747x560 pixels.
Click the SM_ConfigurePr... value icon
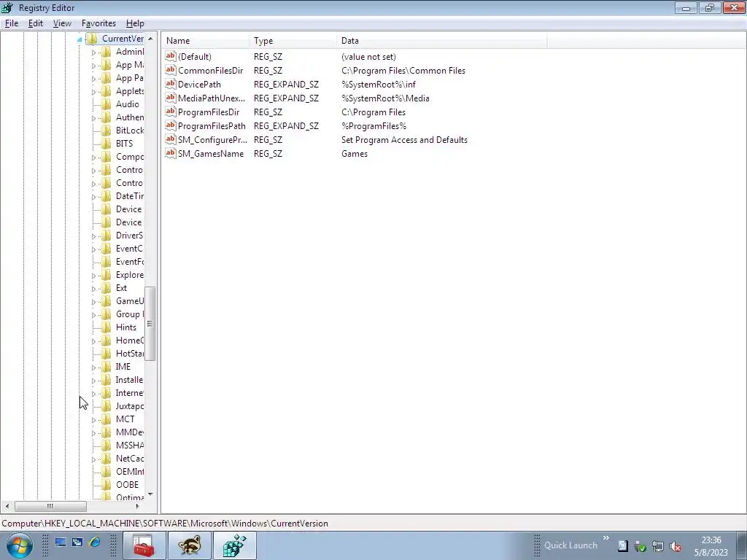point(171,139)
